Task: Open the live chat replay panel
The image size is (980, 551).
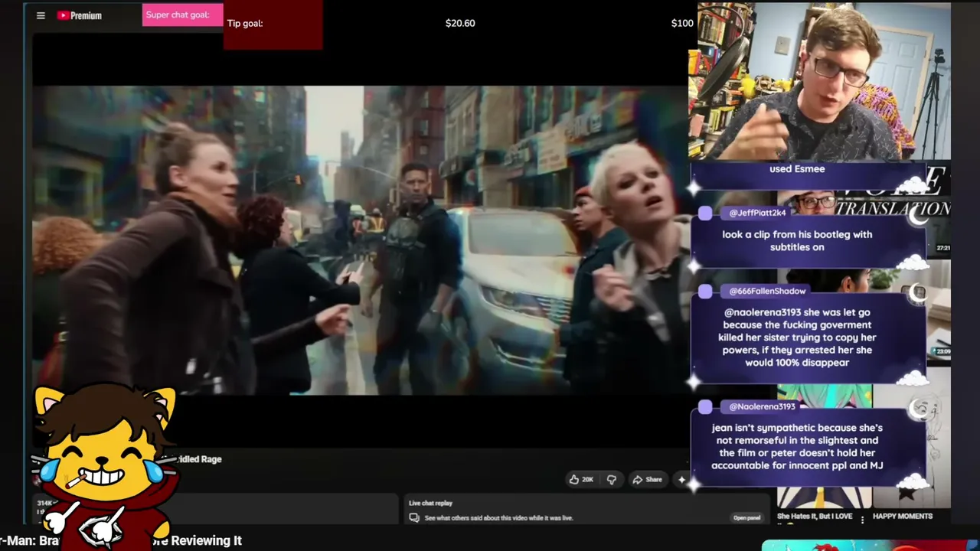Action: 746,518
